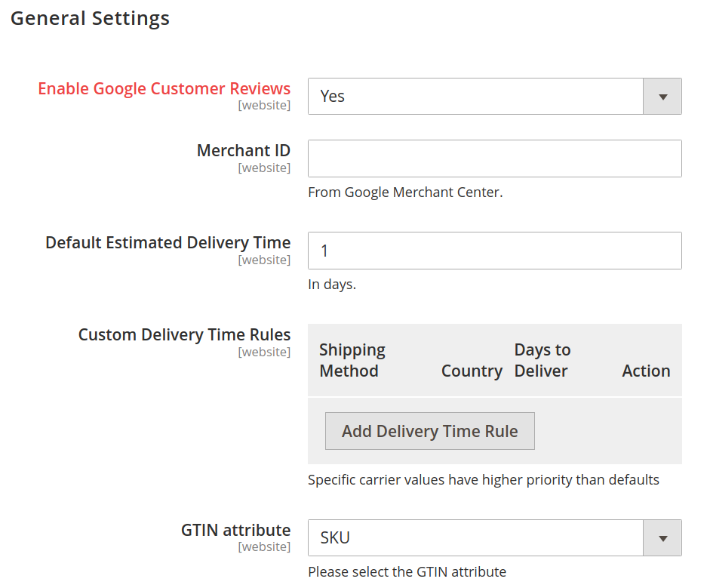The image size is (710, 588).
Task: Click the Enable Google Customer Reviews dropdown arrow
Action: click(x=662, y=97)
